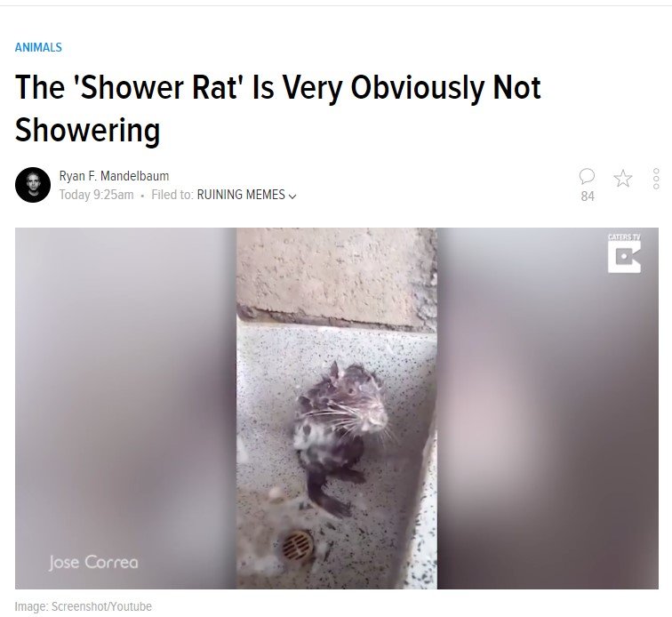Screen dimensions: 672x617
Task: Open the ANIMALS category link
Action: click(38, 47)
